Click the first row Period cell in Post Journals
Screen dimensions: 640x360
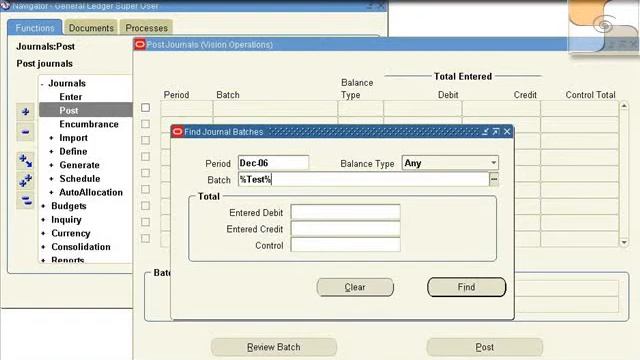click(x=187, y=108)
